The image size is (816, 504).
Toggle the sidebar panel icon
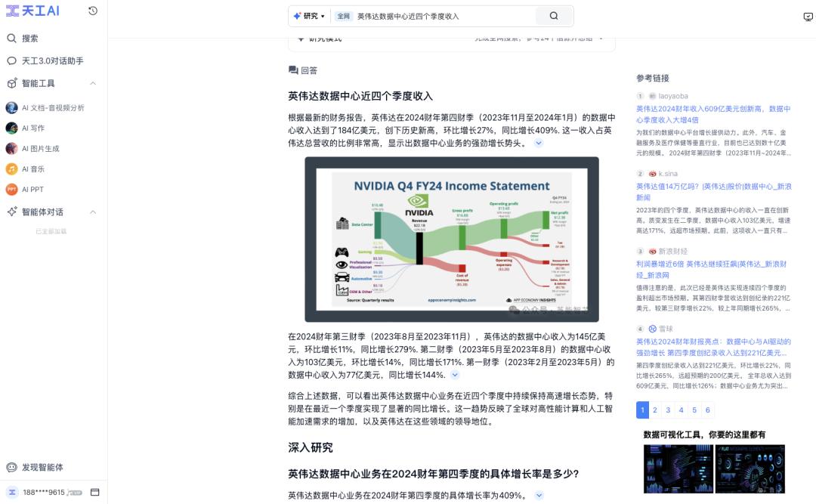(94, 492)
